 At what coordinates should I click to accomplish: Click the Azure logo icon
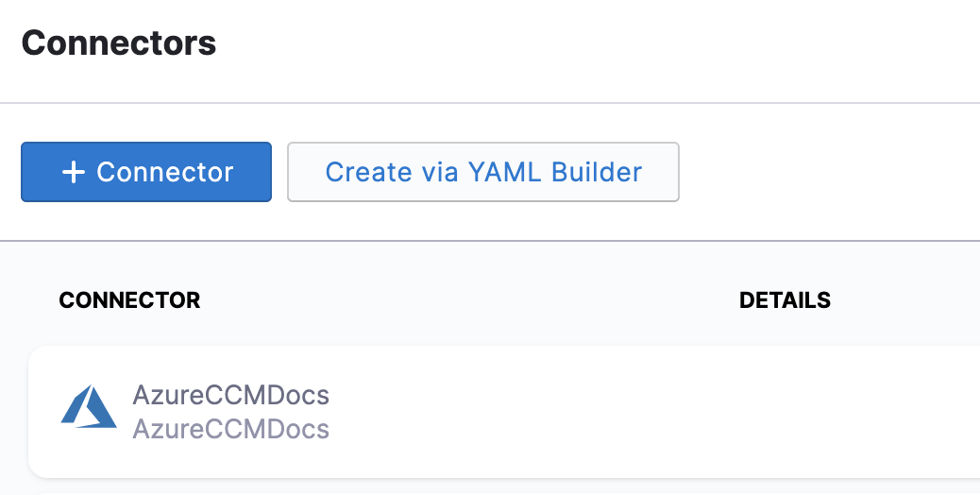click(x=89, y=407)
